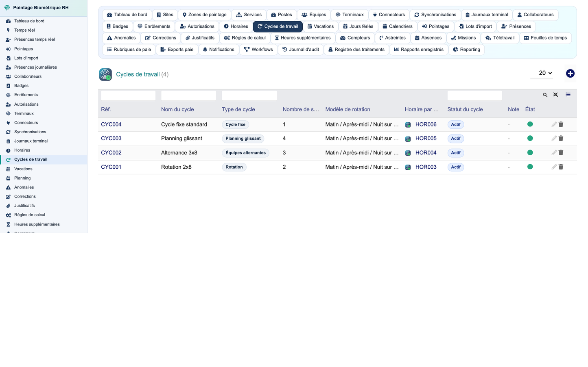Image resolution: width=588 pixels, height=367 pixels.
Task: Click the Nom du cycle filter input
Action: [188, 96]
